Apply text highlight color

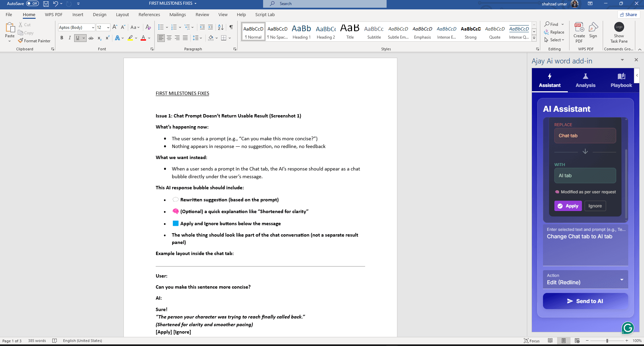(x=130, y=38)
